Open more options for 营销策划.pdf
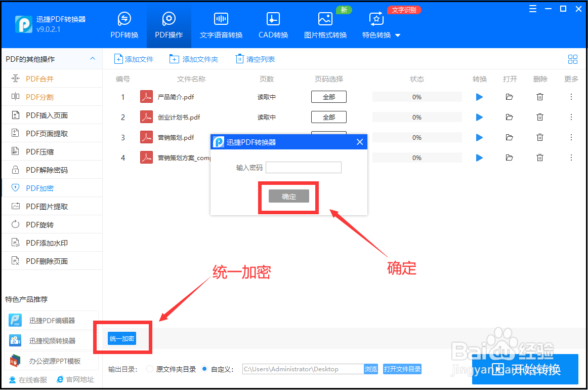Image resolution: width=588 pixels, height=390 pixels. (571, 137)
